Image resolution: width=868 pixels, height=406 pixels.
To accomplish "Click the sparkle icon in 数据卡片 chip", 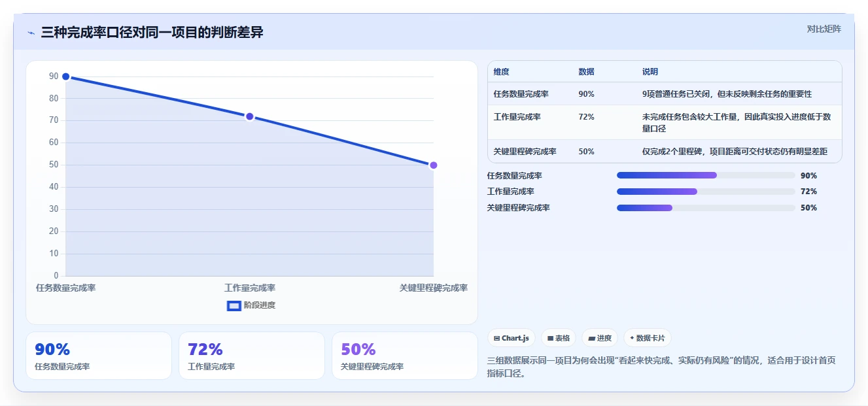I will 632,339.
